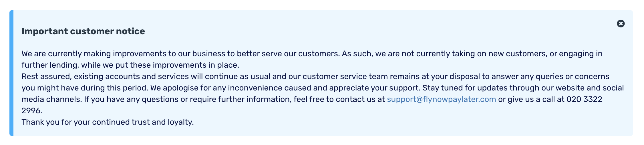
Task: Select the phone number 020 3322
Action: point(584,99)
